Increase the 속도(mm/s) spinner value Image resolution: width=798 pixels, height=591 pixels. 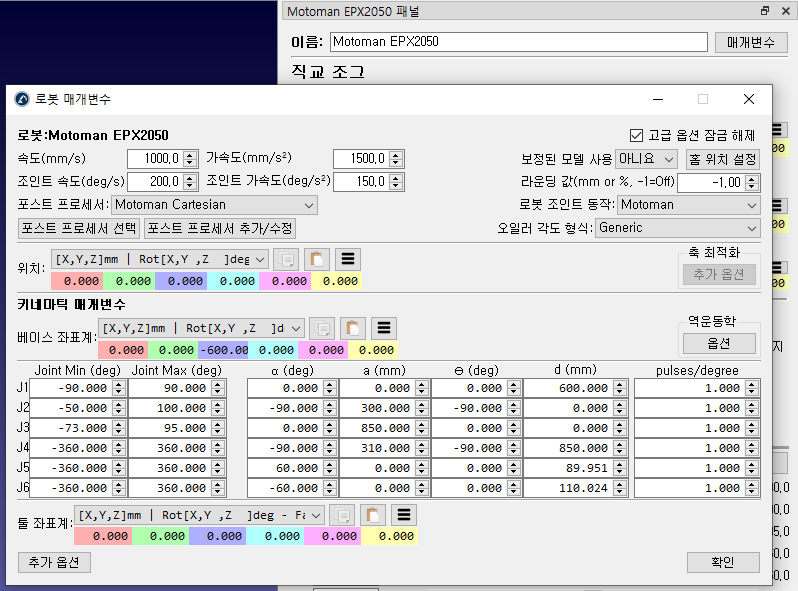point(190,154)
